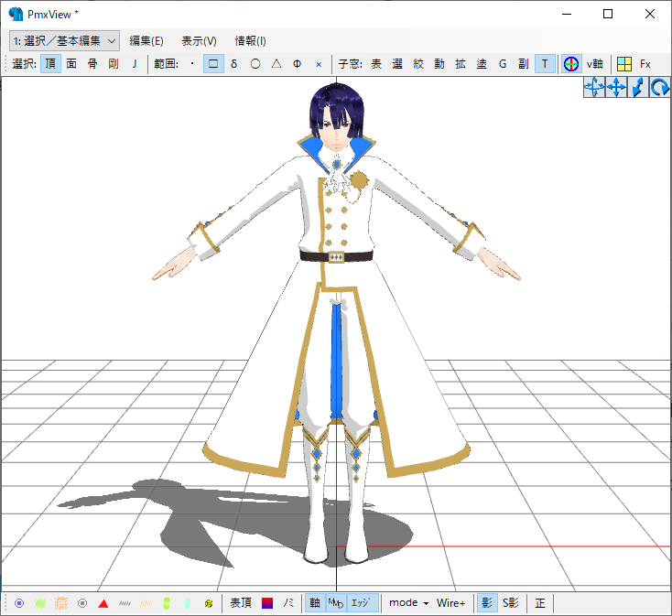Select the circle range mode
The width and height of the screenshot is (672, 616).
[x=255, y=64]
